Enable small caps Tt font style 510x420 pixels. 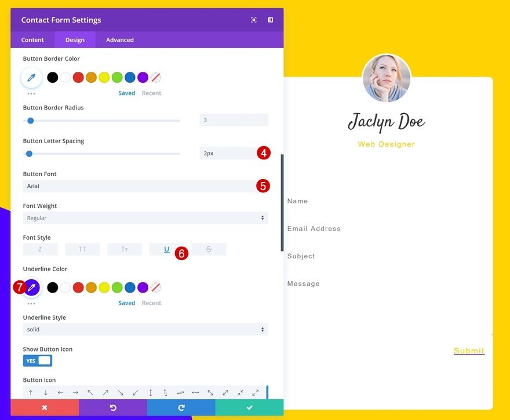125,249
